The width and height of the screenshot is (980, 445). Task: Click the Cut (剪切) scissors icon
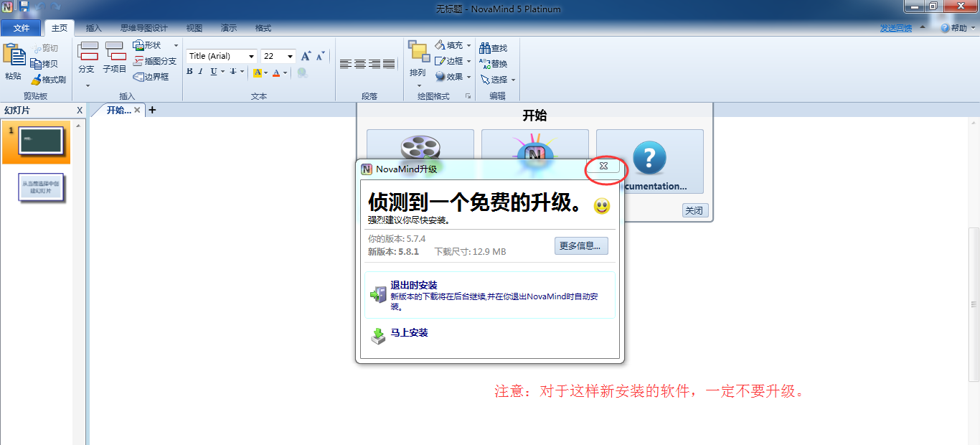click(37, 48)
